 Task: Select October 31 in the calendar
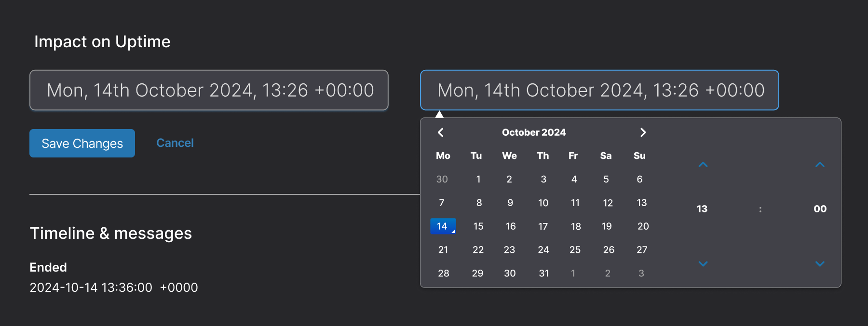(543, 273)
